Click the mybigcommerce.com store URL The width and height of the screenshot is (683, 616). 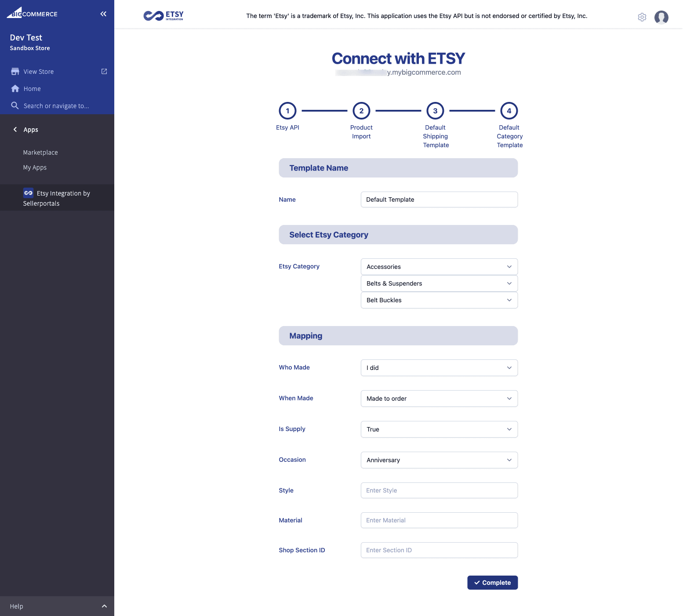tap(398, 72)
